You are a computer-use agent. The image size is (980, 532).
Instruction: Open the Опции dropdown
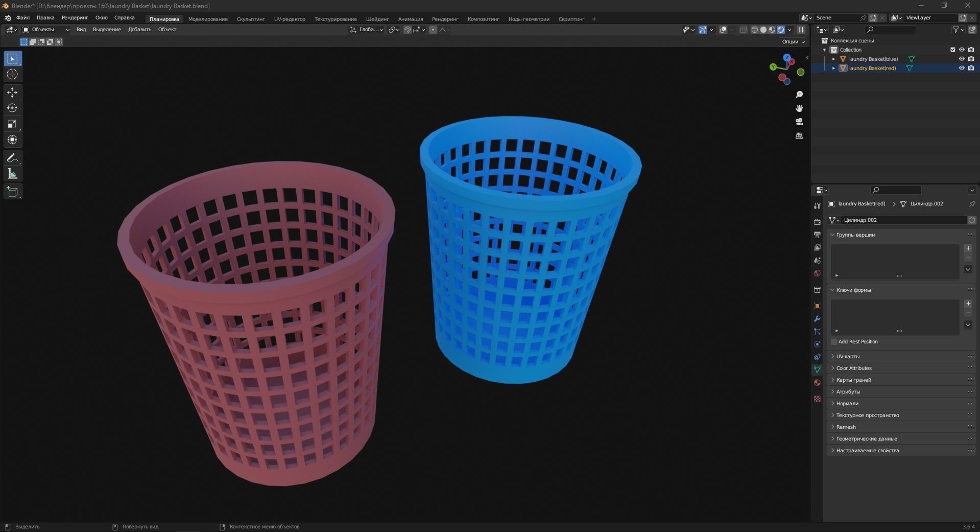click(x=793, y=41)
